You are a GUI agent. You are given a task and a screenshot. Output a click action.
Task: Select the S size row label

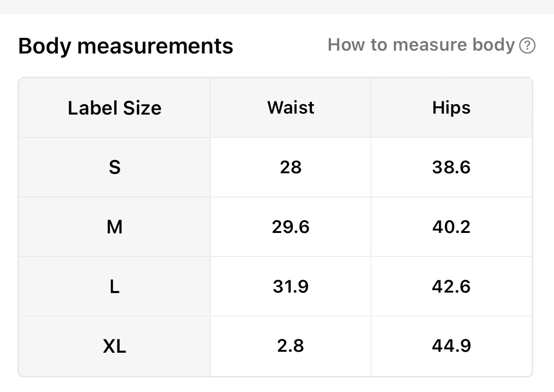tap(115, 167)
